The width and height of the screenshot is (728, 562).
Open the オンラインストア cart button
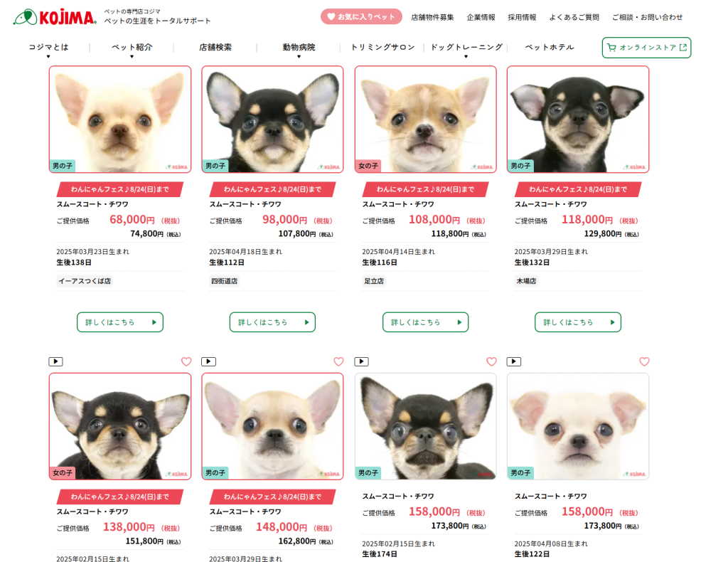646,48
